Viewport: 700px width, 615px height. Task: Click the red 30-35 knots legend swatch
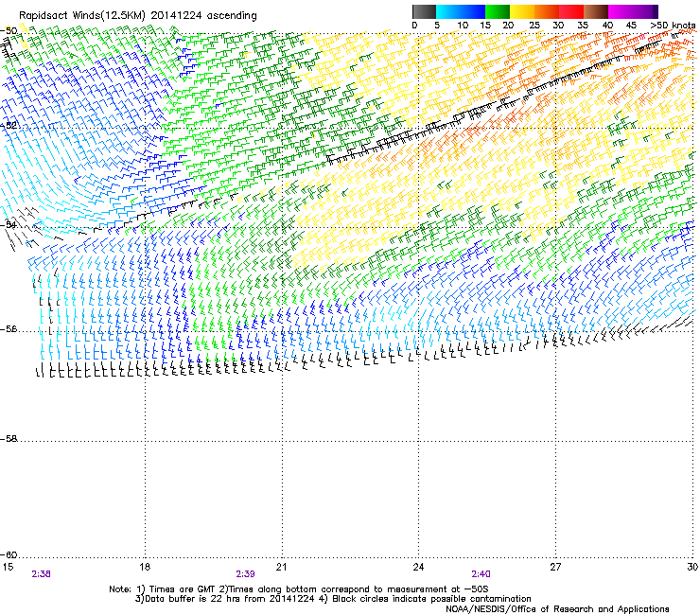571,11
